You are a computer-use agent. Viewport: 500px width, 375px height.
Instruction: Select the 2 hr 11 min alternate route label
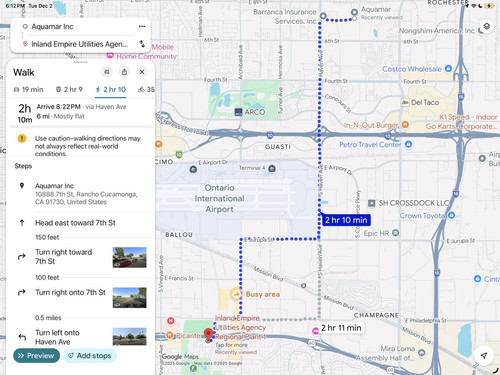point(341,328)
